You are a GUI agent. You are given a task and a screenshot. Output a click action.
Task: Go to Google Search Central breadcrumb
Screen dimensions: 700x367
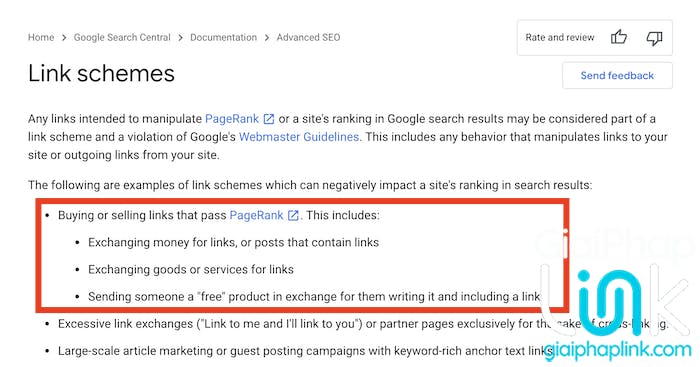[x=122, y=38]
